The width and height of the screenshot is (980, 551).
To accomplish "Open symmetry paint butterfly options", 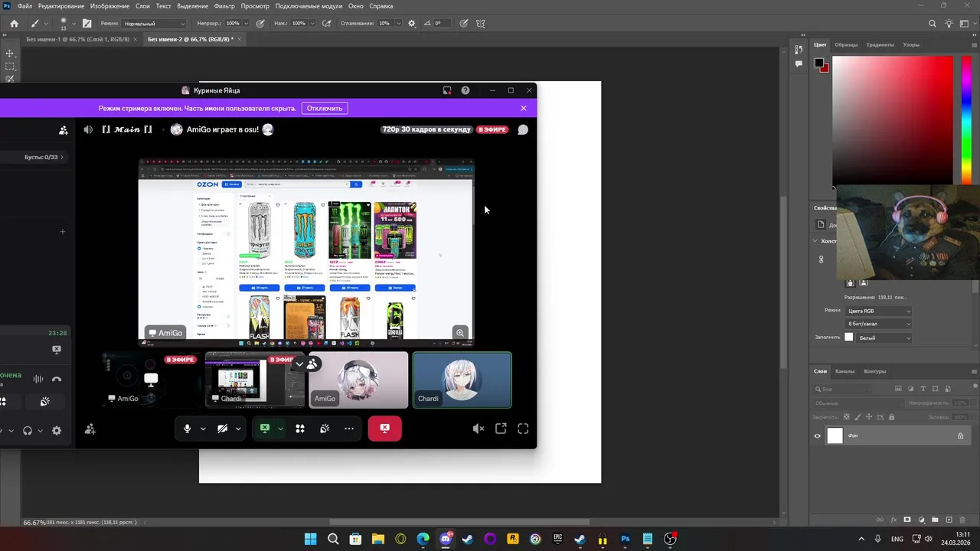I will point(481,24).
